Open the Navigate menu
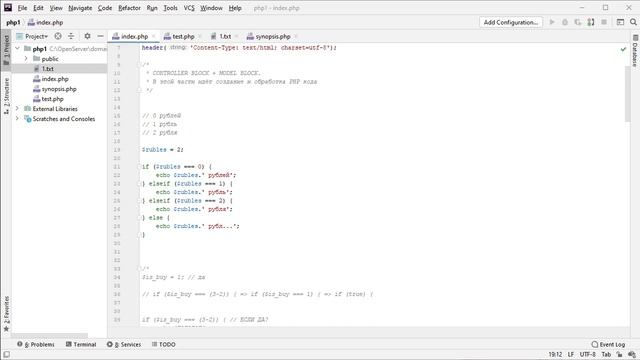 pos(80,8)
